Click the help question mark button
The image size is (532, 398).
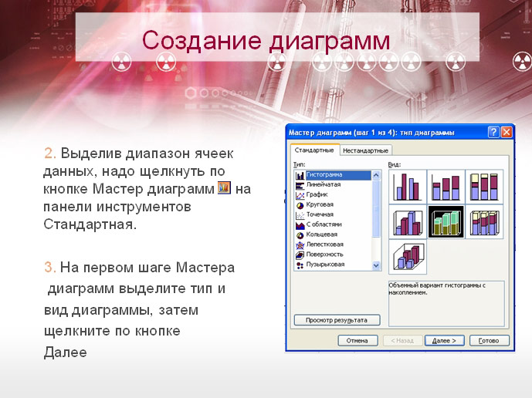pos(493,132)
